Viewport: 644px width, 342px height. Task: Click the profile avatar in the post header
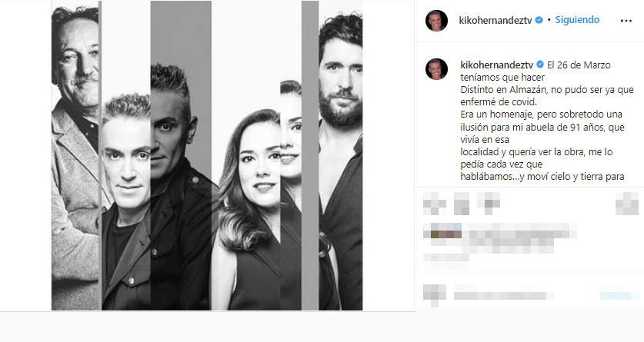pos(436,21)
